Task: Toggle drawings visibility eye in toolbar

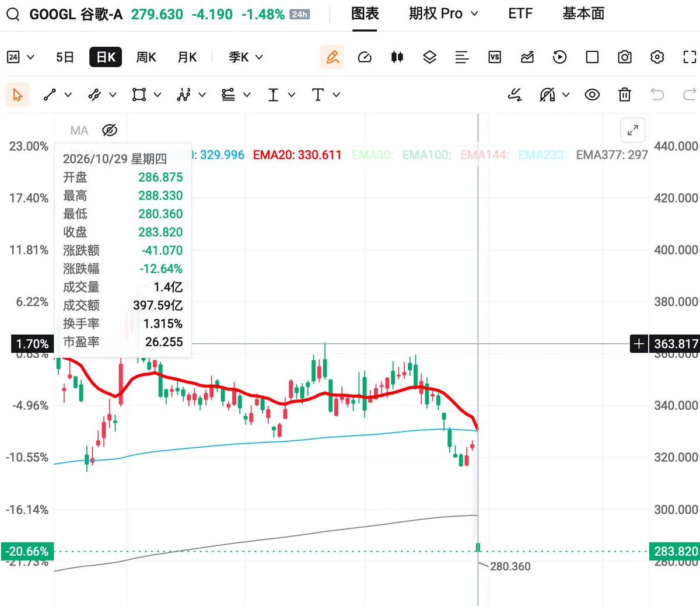Action: coord(592,95)
